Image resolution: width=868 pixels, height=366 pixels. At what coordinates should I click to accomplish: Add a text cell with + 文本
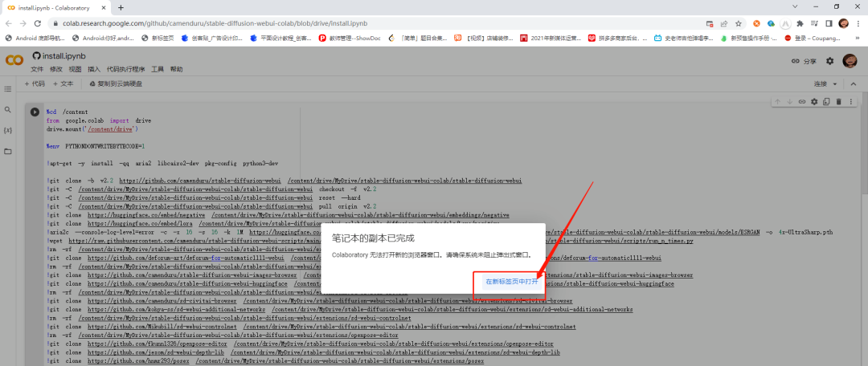pos(63,84)
